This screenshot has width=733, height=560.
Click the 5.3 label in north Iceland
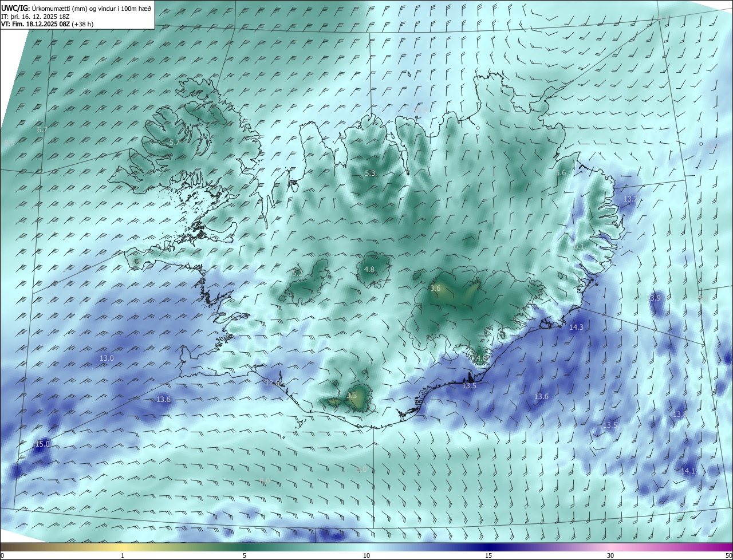(371, 173)
